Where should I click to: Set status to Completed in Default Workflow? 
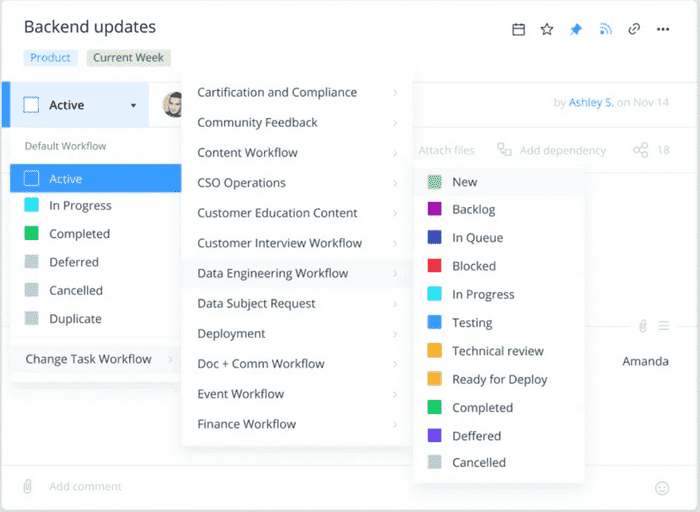click(96, 233)
